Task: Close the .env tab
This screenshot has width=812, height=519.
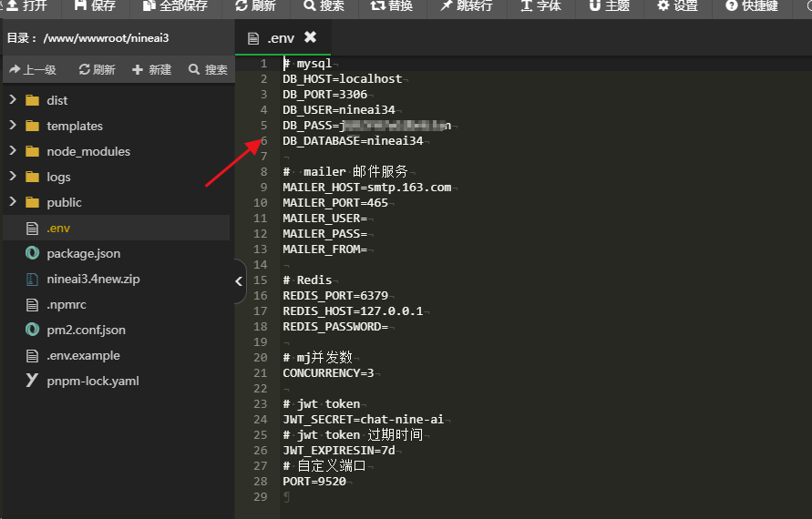Action: [310, 36]
